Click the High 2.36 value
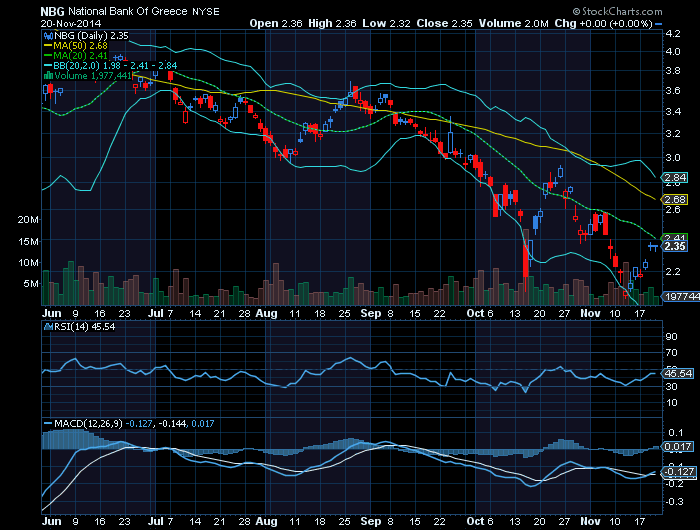The image size is (700, 530). [x=332, y=23]
